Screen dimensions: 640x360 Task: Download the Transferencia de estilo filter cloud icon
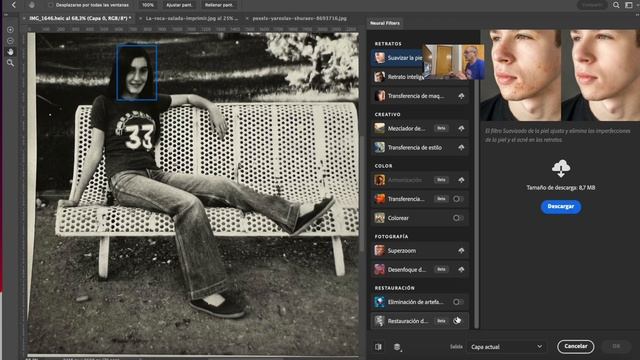tap(461, 147)
